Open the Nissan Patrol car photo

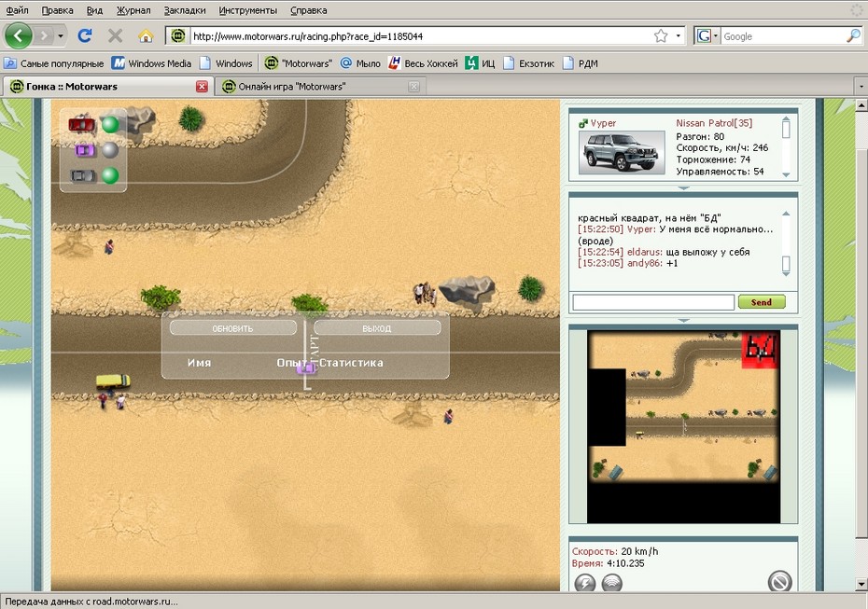622,152
